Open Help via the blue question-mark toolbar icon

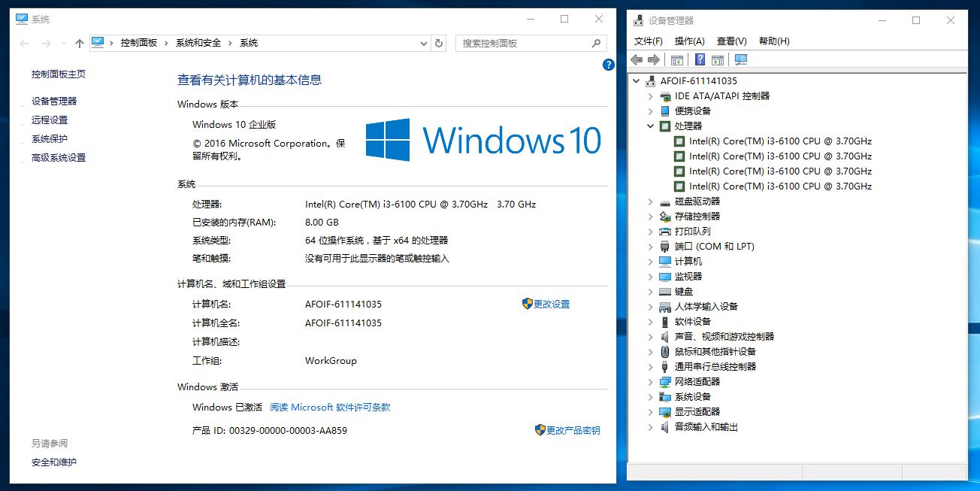pyautogui.click(x=700, y=59)
